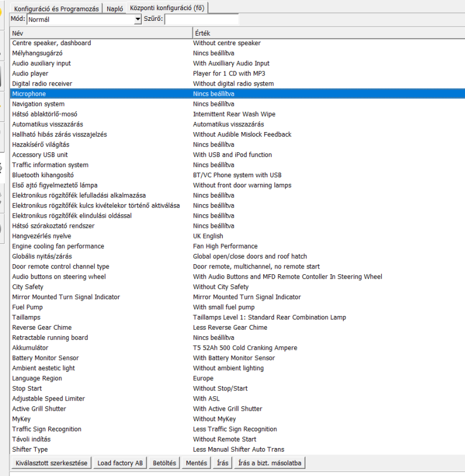Select Door remote control channel type row

point(238,267)
